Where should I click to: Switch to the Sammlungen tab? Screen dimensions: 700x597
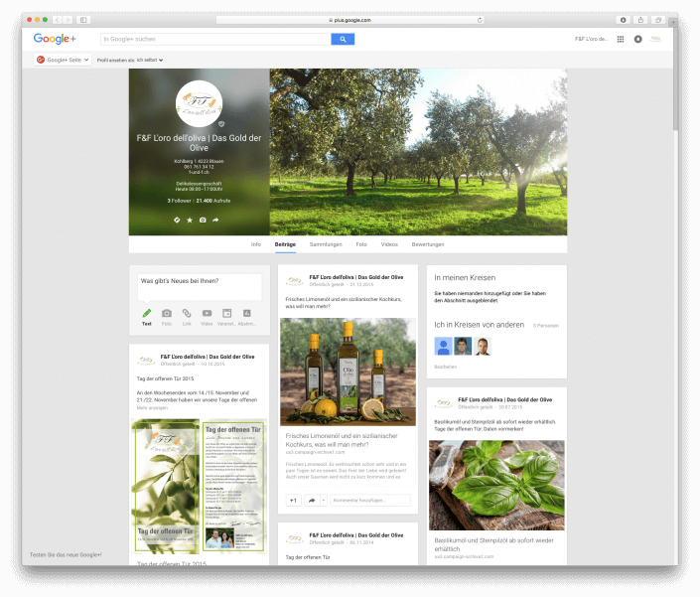pos(326,244)
